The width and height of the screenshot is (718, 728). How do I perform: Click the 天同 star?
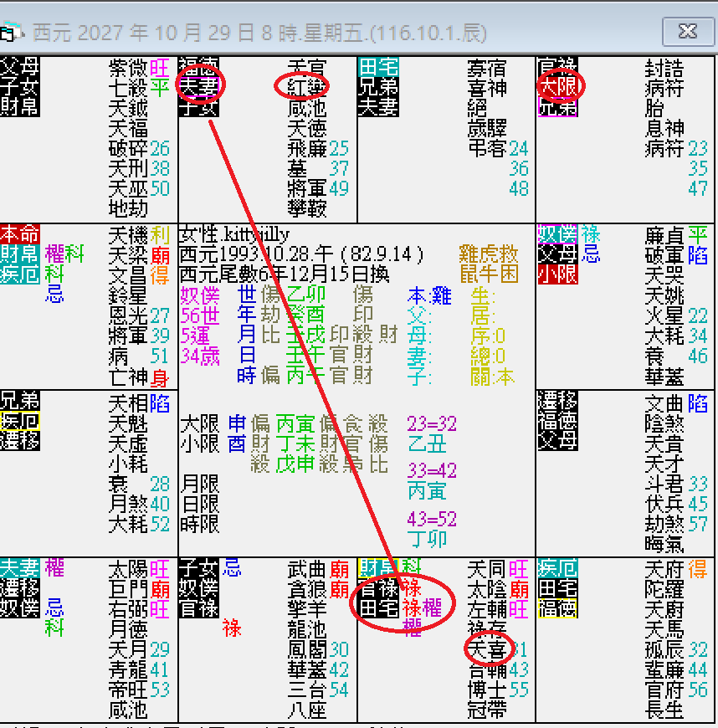[487, 569]
